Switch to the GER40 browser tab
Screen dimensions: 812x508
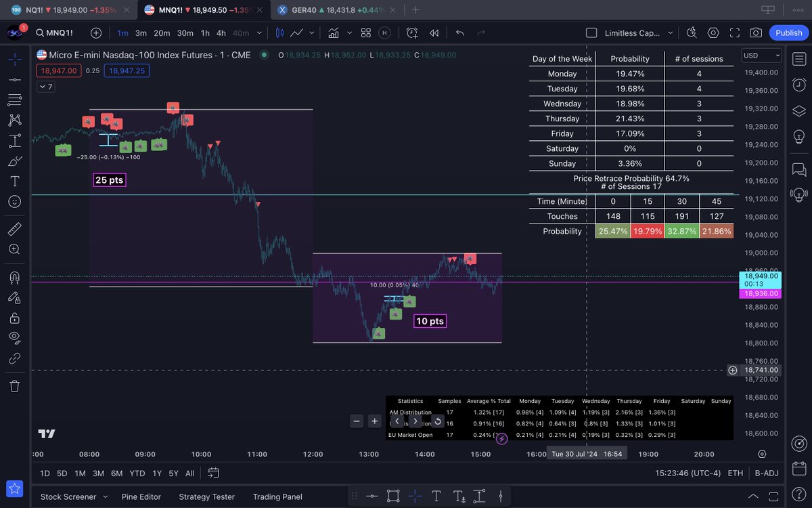(x=338, y=10)
